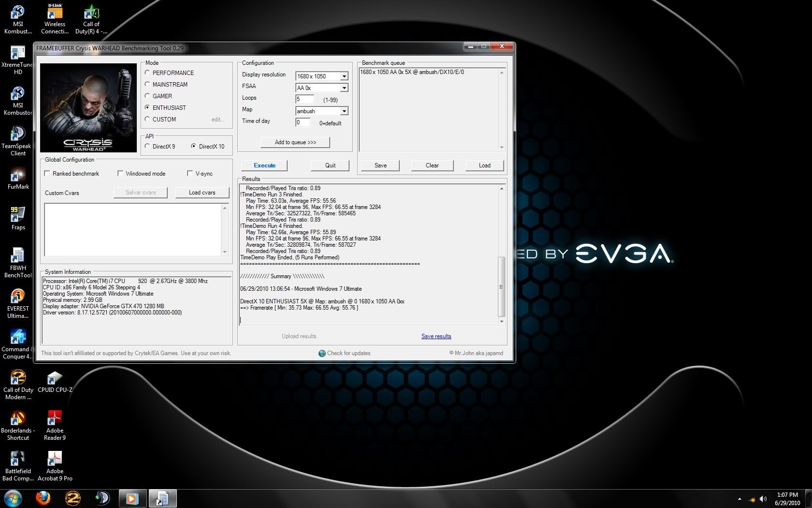Screen dimensions: 812x508
Task: Select the PERFORMANCE mode radio button
Action: [147, 73]
